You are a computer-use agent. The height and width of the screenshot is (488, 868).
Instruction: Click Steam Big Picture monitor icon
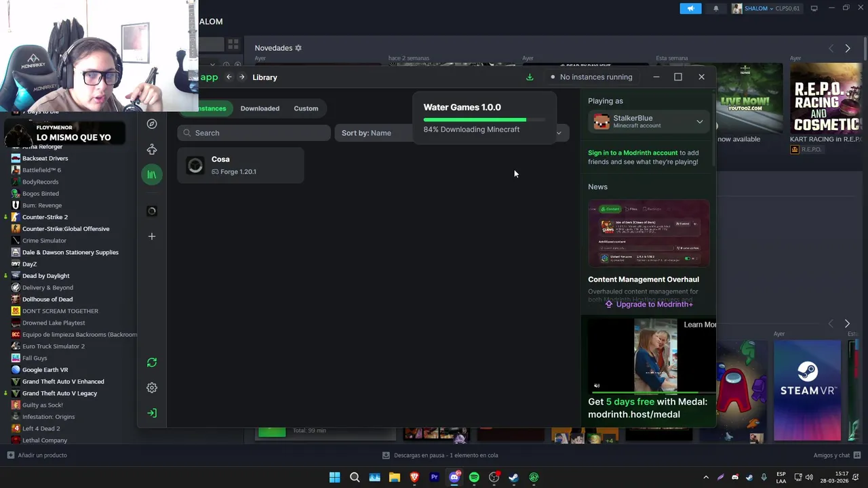[814, 8]
